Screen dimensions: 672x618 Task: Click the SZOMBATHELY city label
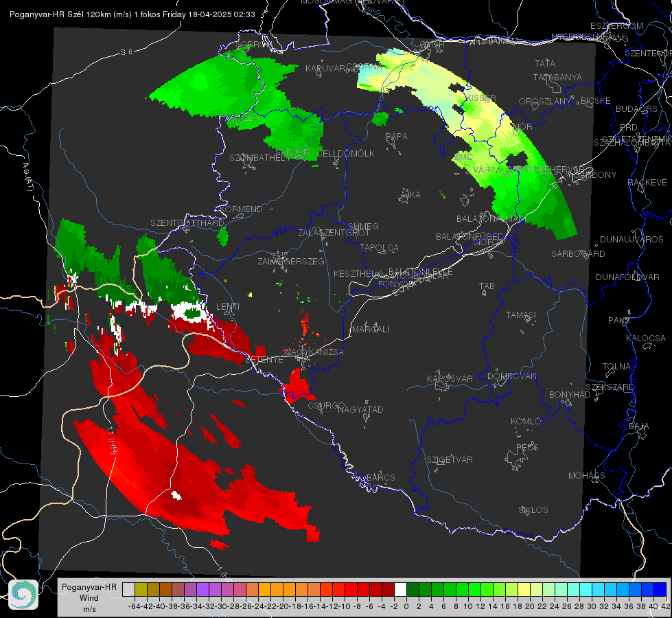tap(259, 158)
